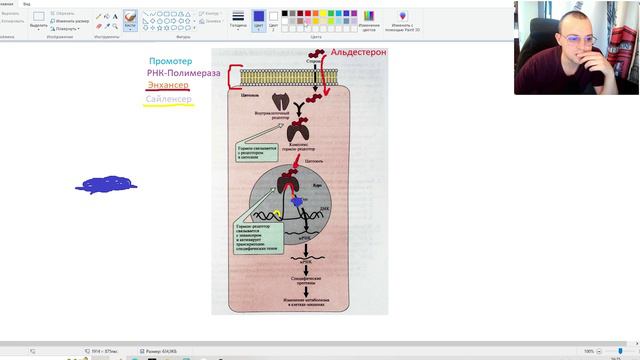Image resolution: width=640 pixels, height=360 pixels.
Task: Click the rectangular Select tool
Action: pos(39,16)
